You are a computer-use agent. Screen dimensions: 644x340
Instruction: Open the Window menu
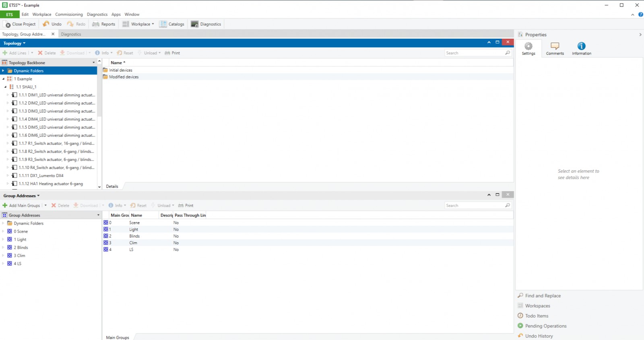coord(132,14)
